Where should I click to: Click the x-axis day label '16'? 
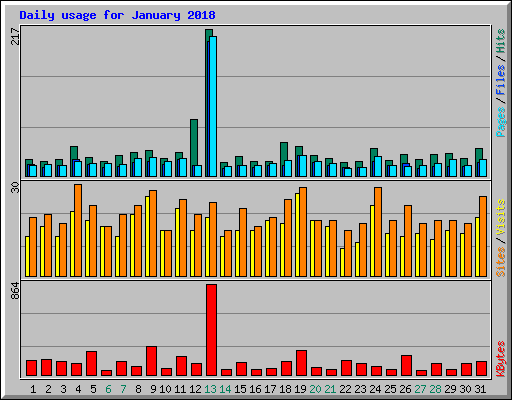[x=255, y=389]
